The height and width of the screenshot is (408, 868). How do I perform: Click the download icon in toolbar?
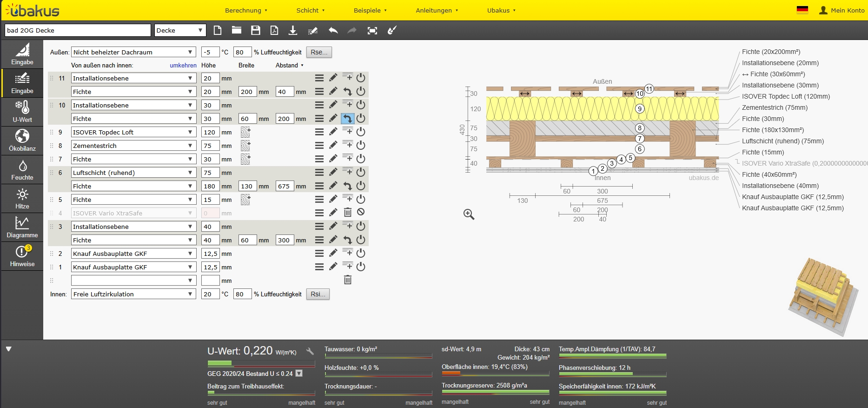tap(293, 31)
